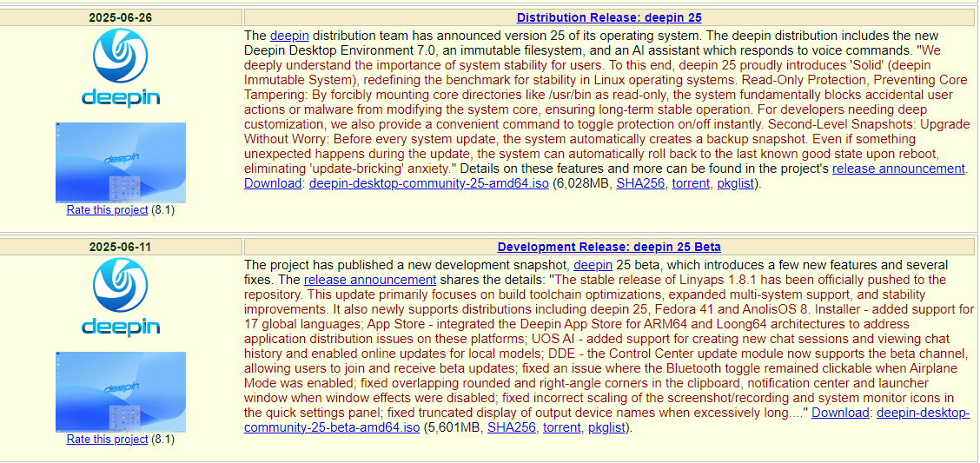Open the pkglist link for deepin 25
Viewport: 980px width, 463px height.
click(736, 183)
